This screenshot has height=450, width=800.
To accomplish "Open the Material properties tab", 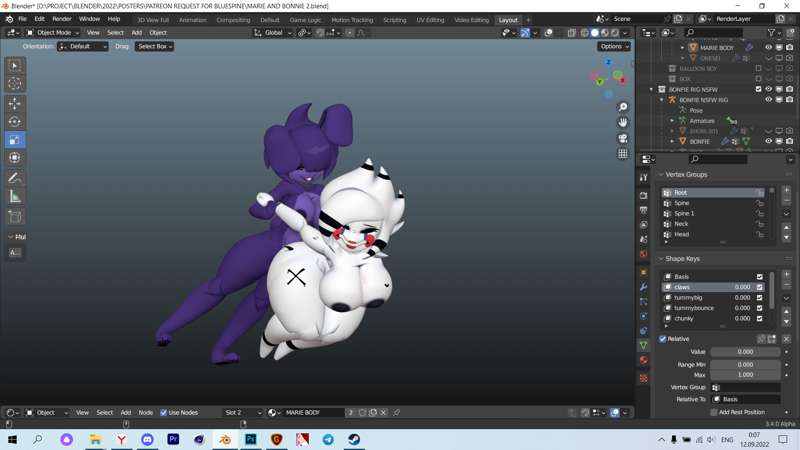I will click(643, 360).
